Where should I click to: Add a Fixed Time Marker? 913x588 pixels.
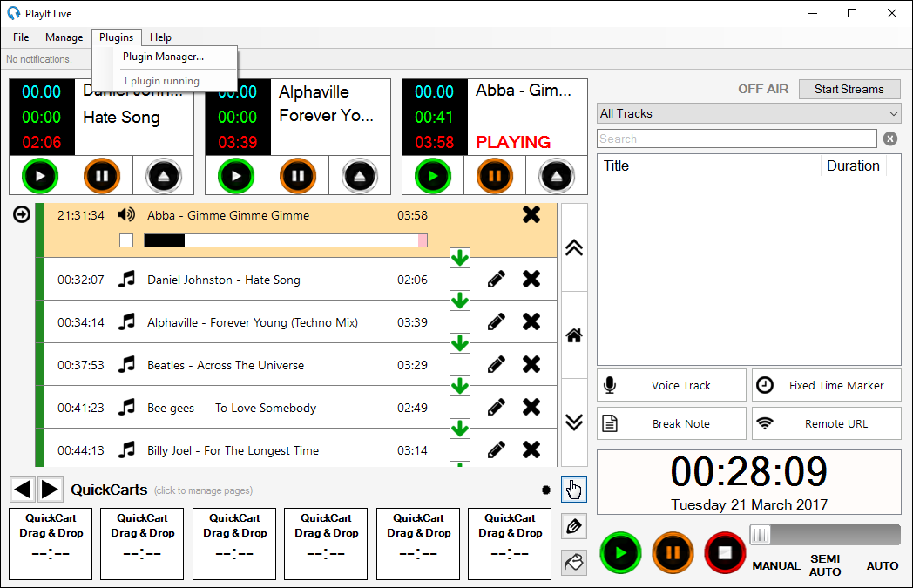click(x=826, y=385)
